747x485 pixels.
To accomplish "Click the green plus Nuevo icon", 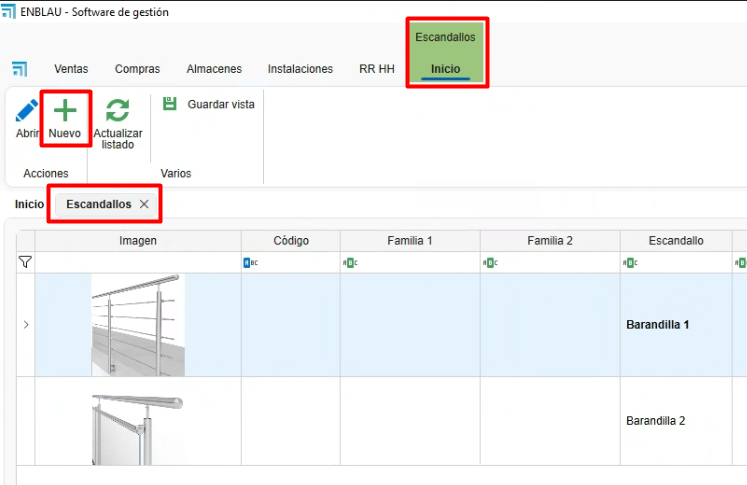I will point(65,110).
